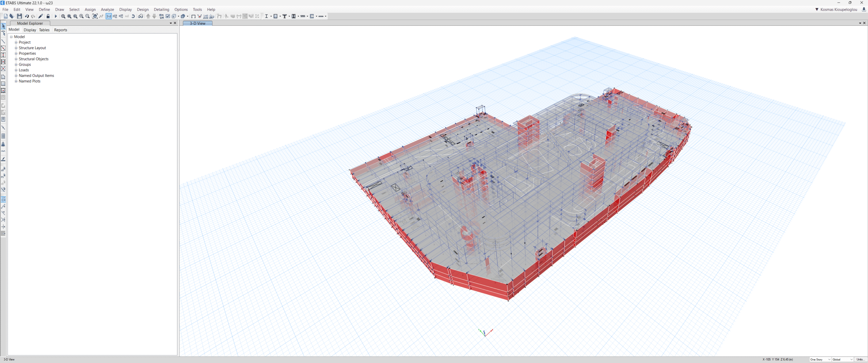Expand the Properties tree node
868x363 pixels.
16,54
